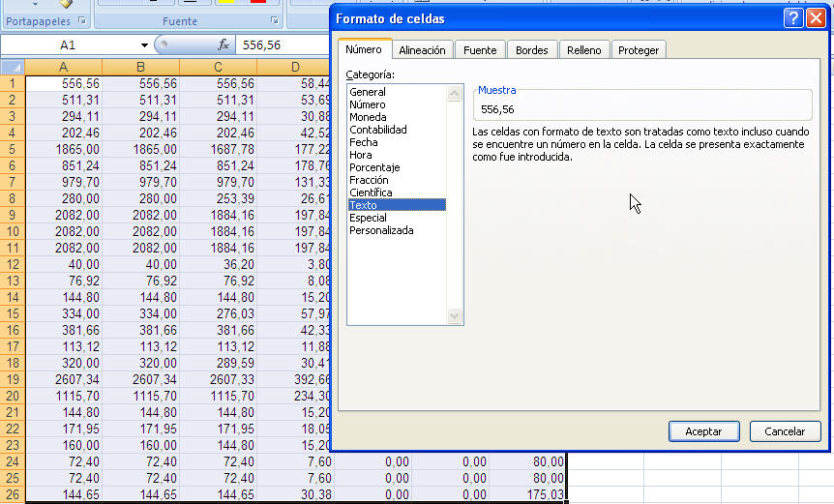Click cell B13 containing 76,92
834x504 pixels.
pyautogui.click(x=141, y=281)
